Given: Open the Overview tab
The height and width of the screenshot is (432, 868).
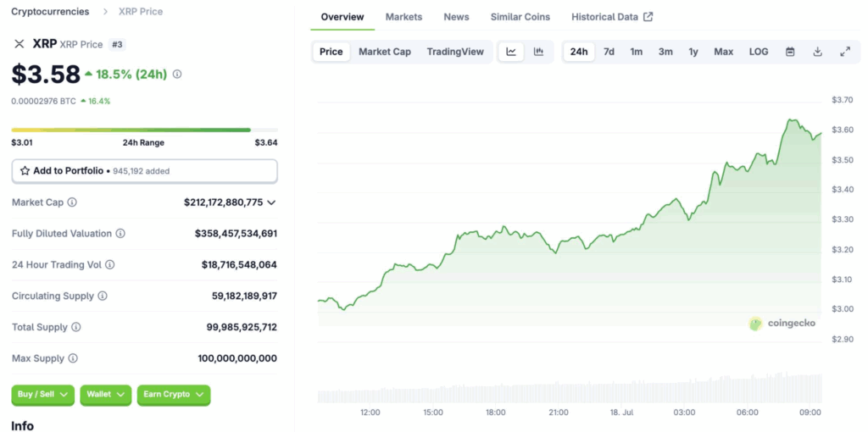Looking at the screenshot, I should pos(342,17).
